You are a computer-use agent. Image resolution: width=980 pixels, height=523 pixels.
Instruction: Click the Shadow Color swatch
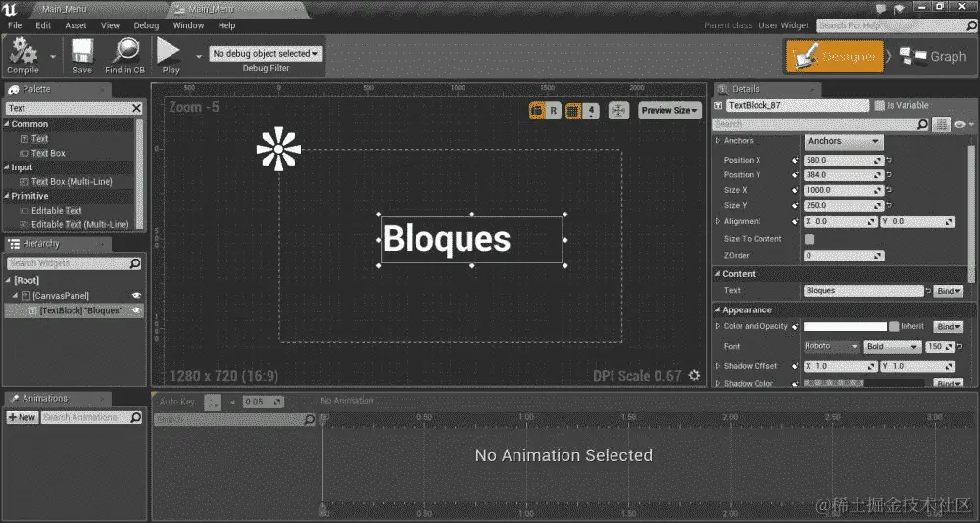click(863, 384)
